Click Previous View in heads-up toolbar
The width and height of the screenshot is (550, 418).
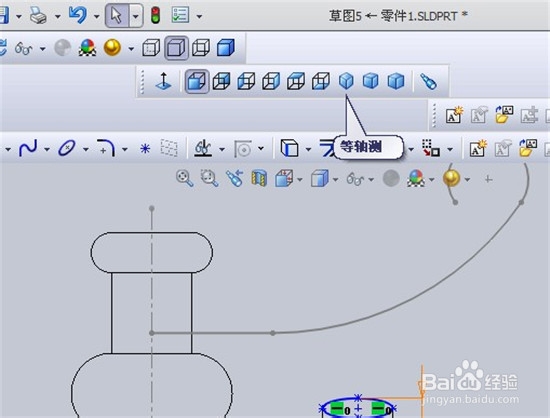coord(235,178)
